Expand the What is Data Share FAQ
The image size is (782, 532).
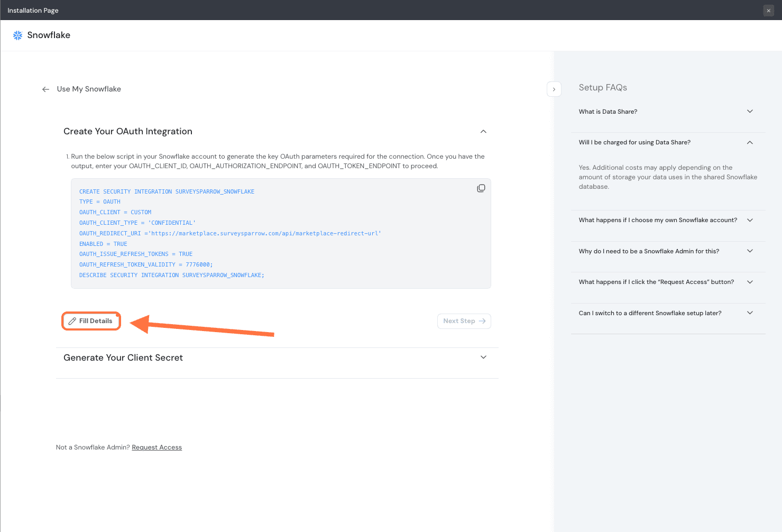[749, 112]
